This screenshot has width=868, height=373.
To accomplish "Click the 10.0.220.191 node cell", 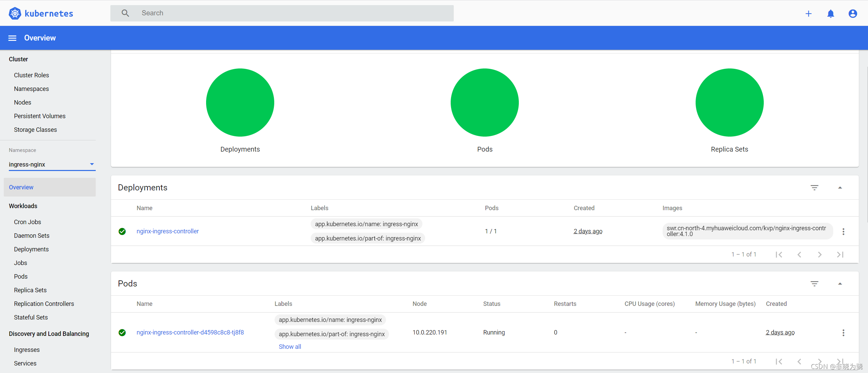I will coord(430,332).
